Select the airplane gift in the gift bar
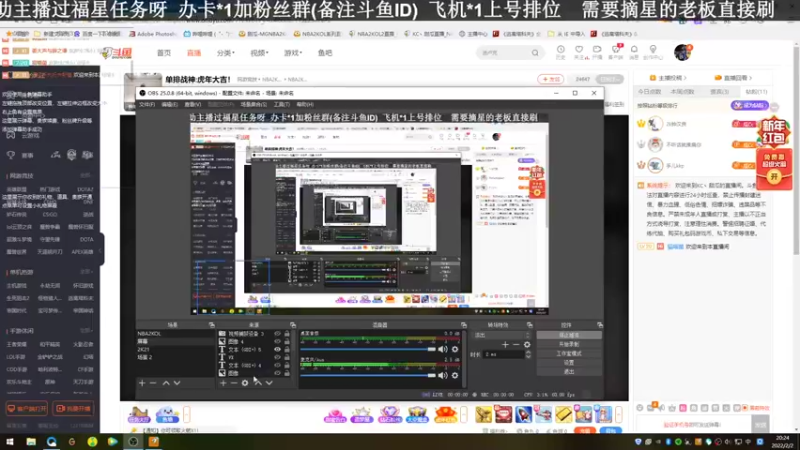Viewport: 800px width, 450px height. (543, 414)
